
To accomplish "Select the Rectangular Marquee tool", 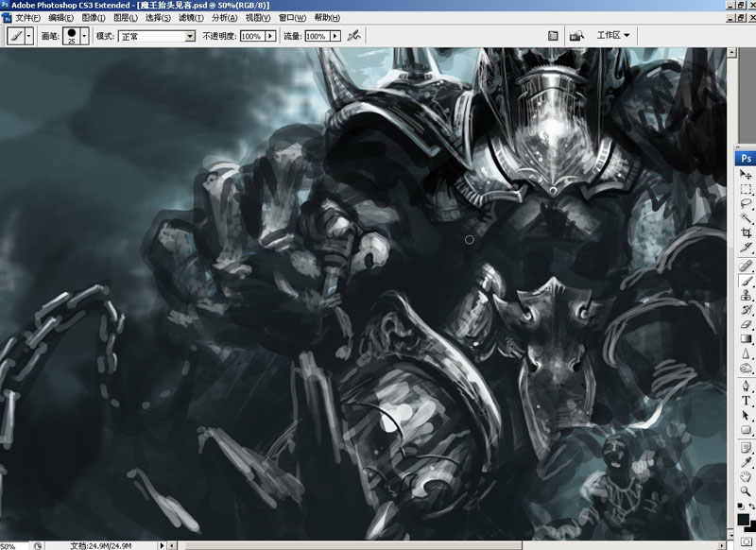I will [x=746, y=189].
